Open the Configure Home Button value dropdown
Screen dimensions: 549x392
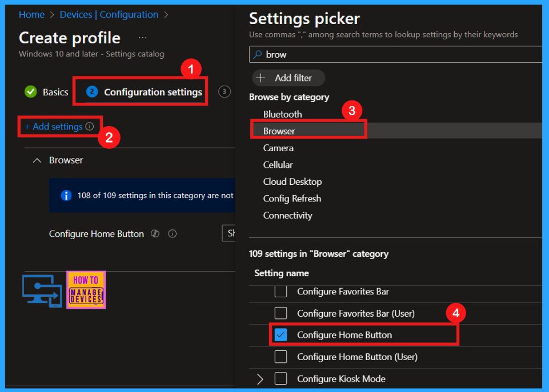(x=229, y=233)
